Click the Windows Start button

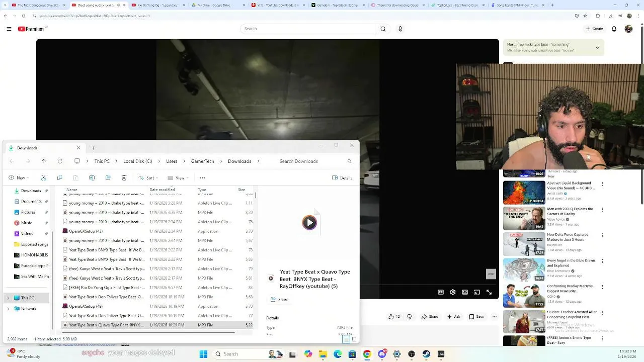click(203, 354)
